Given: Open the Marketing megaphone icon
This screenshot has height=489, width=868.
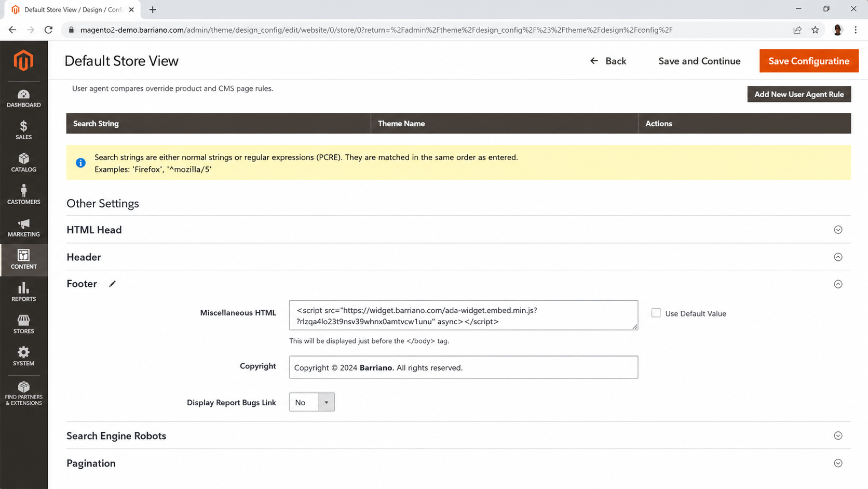Looking at the screenshot, I should coord(23,224).
